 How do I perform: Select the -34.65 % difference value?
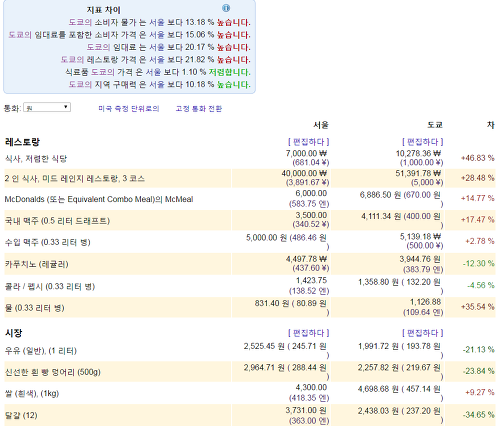[x=479, y=415]
